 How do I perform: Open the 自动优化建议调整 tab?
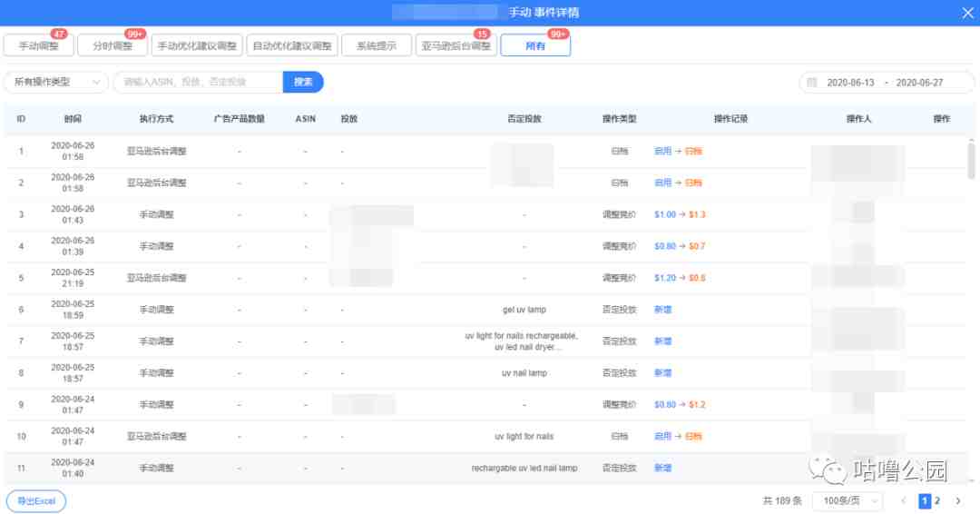[x=292, y=45]
